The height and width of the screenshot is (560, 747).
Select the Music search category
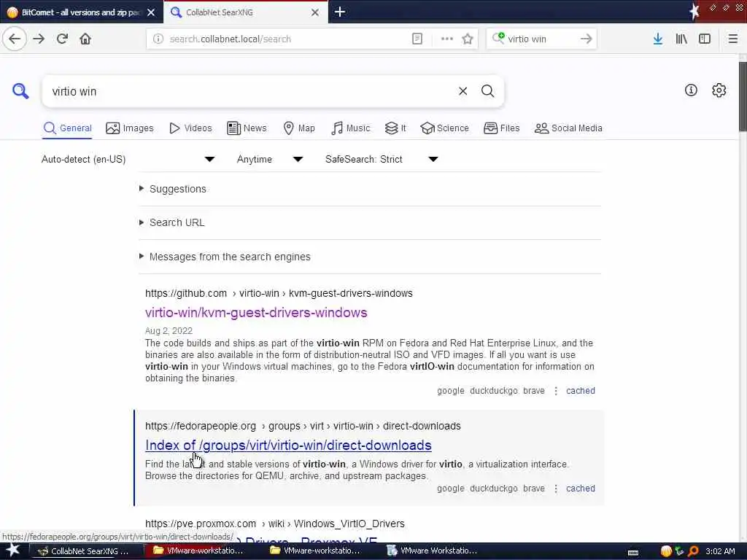350,128
